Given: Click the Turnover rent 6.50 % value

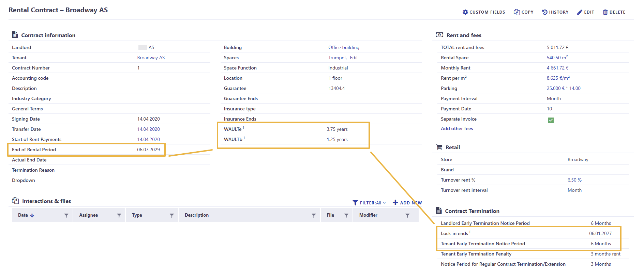Looking at the screenshot, I should coord(574,180).
